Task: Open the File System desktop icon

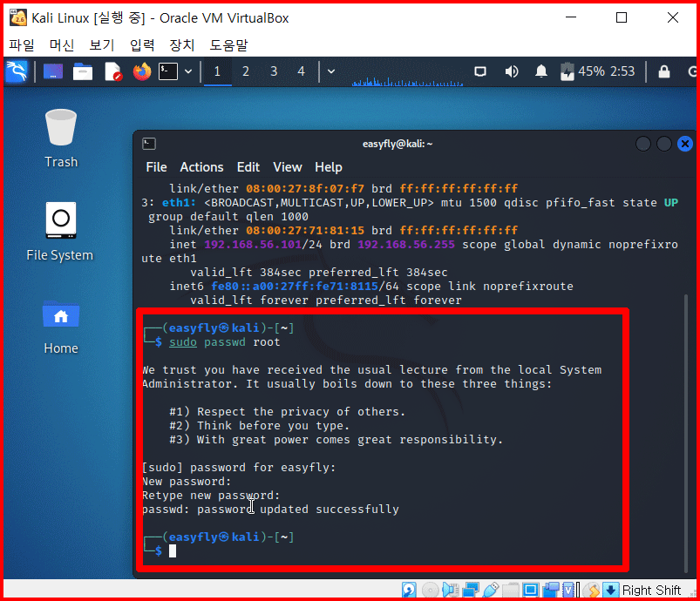Action: [x=60, y=232]
